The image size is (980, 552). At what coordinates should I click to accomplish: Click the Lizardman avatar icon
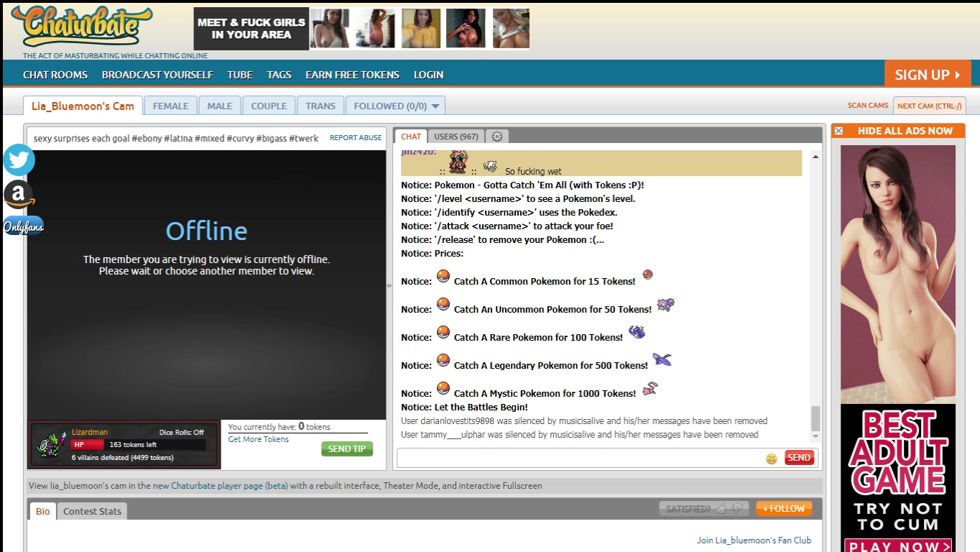50,445
